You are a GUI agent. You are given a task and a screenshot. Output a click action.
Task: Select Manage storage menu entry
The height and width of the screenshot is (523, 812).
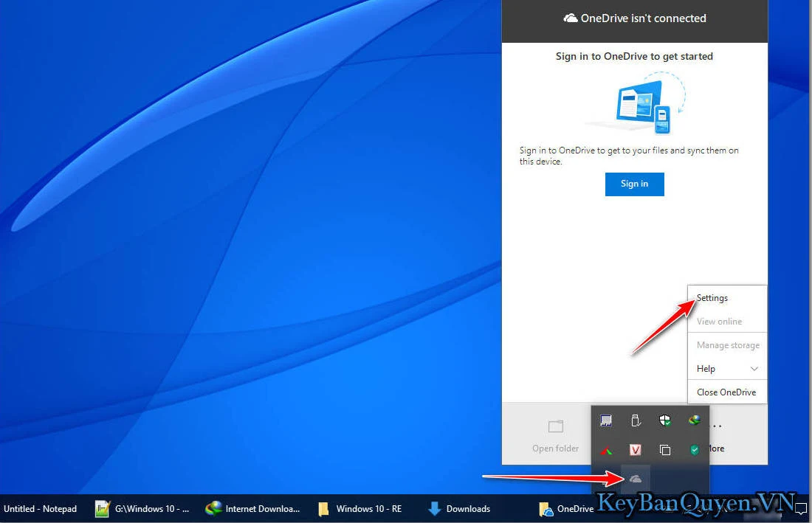[x=728, y=345]
